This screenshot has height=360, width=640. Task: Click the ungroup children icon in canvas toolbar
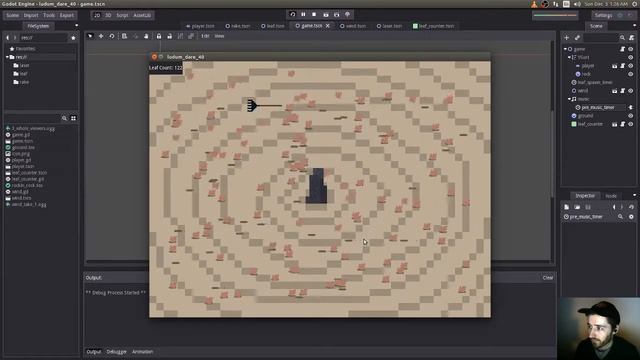click(191, 36)
